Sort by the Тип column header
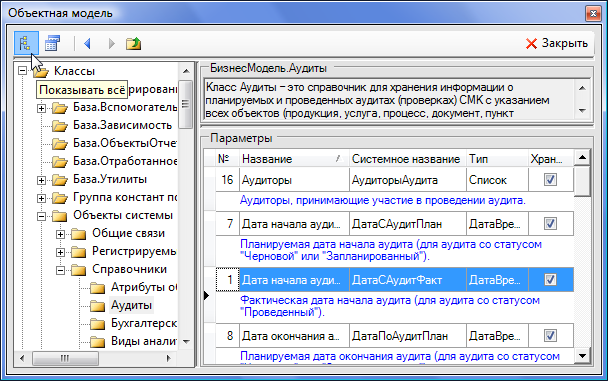 pyautogui.click(x=497, y=159)
